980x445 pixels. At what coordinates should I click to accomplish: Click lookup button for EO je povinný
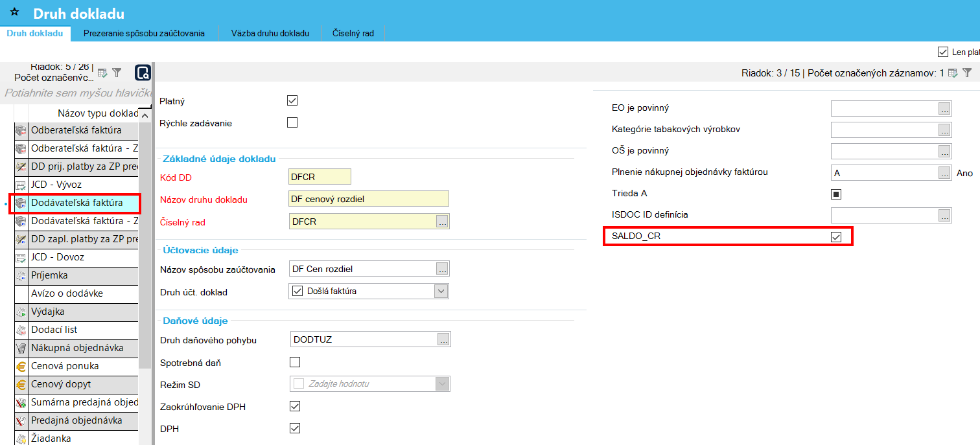944,109
